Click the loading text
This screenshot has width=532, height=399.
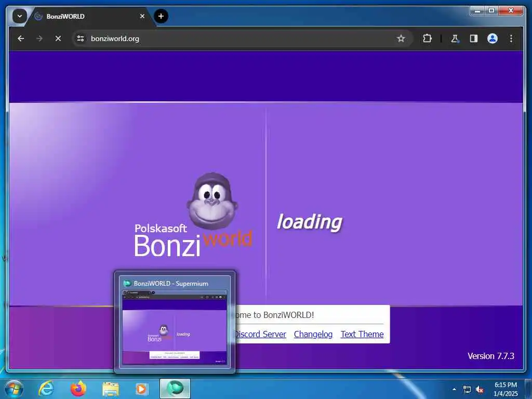click(310, 222)
